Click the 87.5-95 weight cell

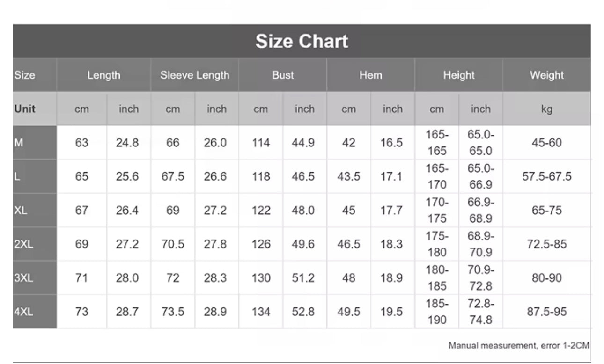pos(546,311)
